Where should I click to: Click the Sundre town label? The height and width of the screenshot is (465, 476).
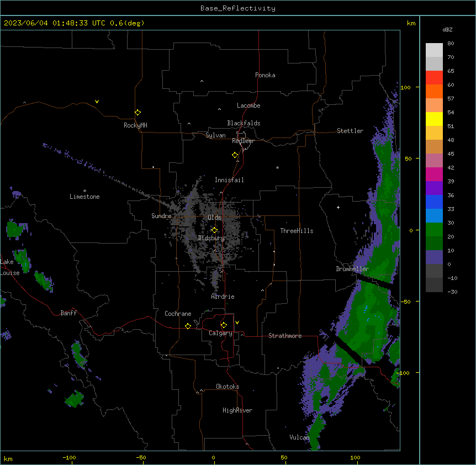[161, 216]
